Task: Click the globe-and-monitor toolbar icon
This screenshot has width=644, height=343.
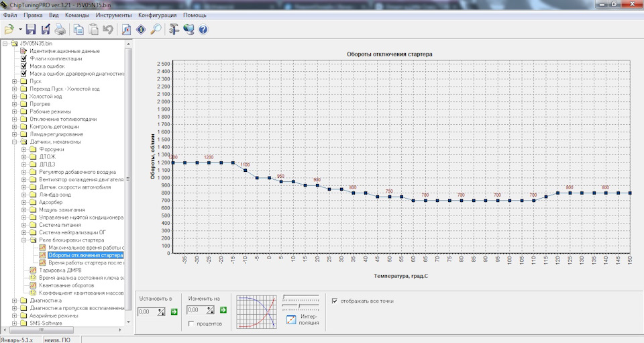Action: click(189, 30)
